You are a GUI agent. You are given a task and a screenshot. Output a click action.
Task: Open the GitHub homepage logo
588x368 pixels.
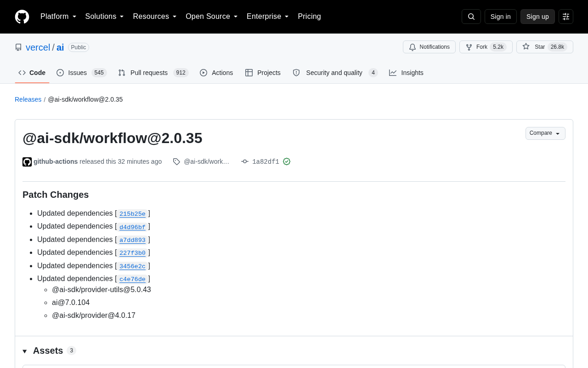(x=22, y=17)
